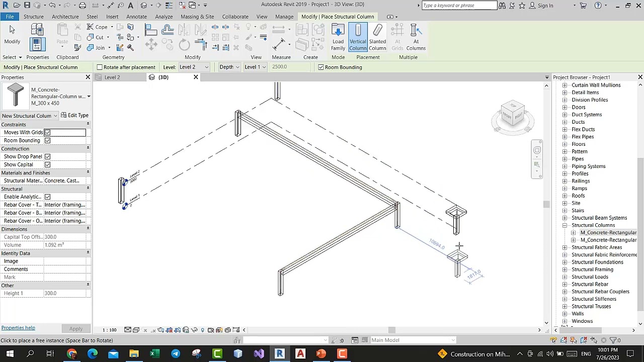Open the File menu
Image resolution: width=644 pixels, height=362 pixels.
pos(10,17)
